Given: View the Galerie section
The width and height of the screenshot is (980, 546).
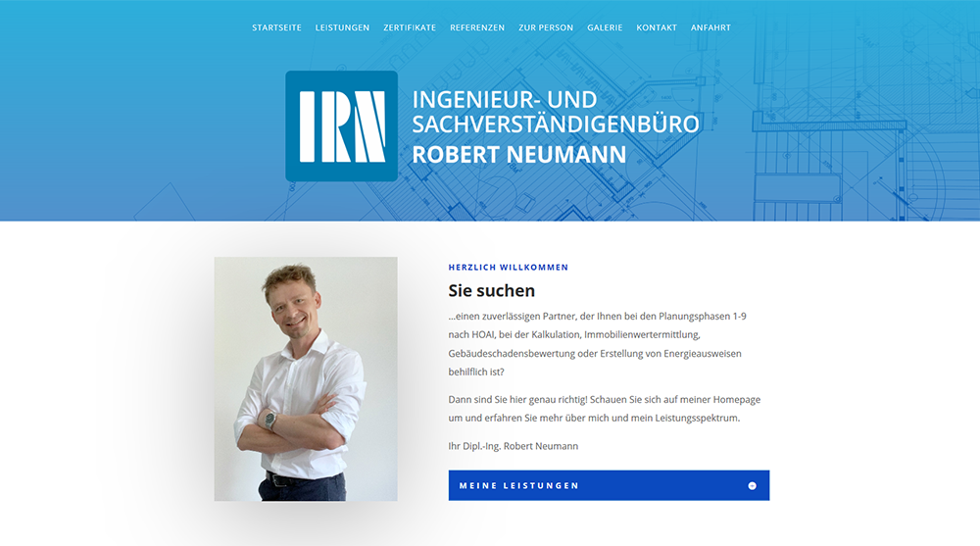Looking at the screenshot, I should tap(605, 27).
